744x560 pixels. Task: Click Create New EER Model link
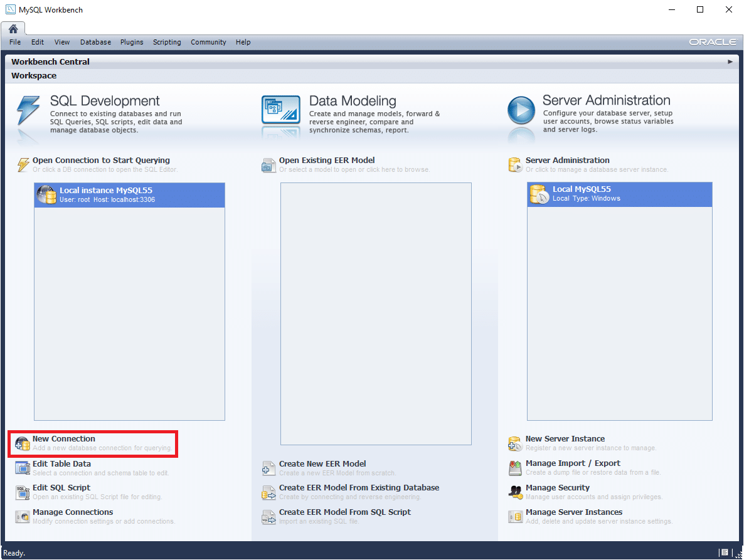(322, 464)
